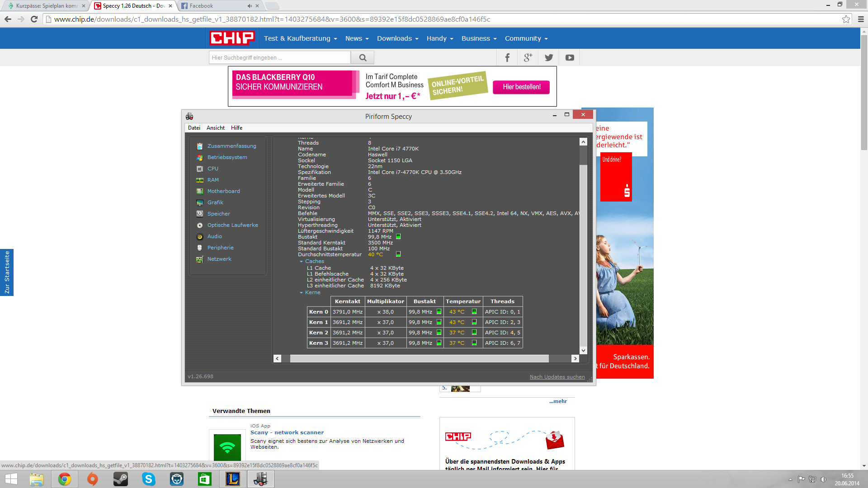This screenshot has width=868, height=488.
Task: Collapse the Kerne tree section
Action: point(301,293)
